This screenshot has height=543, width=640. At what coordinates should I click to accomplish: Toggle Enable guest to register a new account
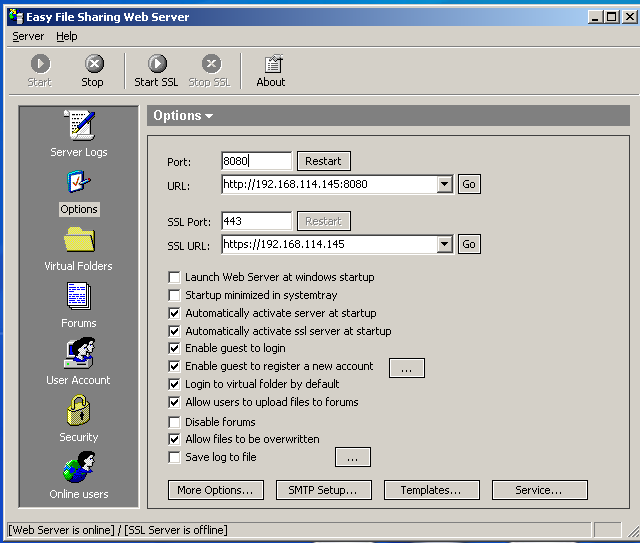[174, 366]
